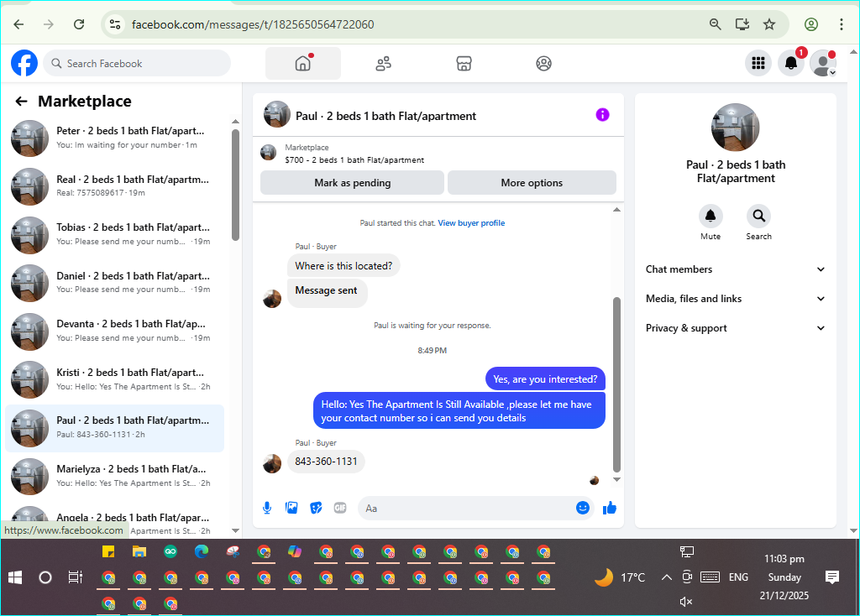Open the Friends tab

383,64
